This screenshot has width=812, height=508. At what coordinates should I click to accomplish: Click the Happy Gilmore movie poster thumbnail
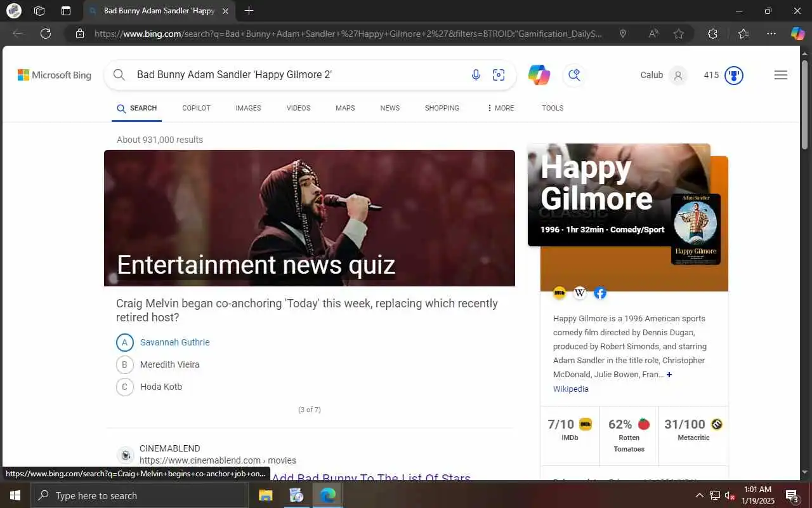pos(696,229)
